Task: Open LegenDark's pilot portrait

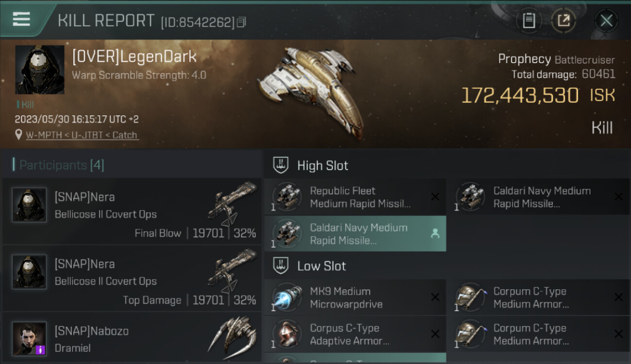Action: click(40, 70)
